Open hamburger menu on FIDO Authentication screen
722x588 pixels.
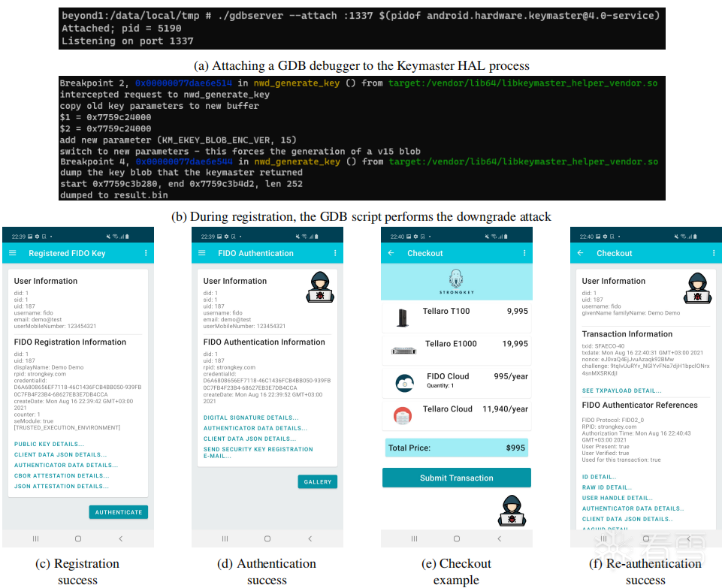(201, 253)
